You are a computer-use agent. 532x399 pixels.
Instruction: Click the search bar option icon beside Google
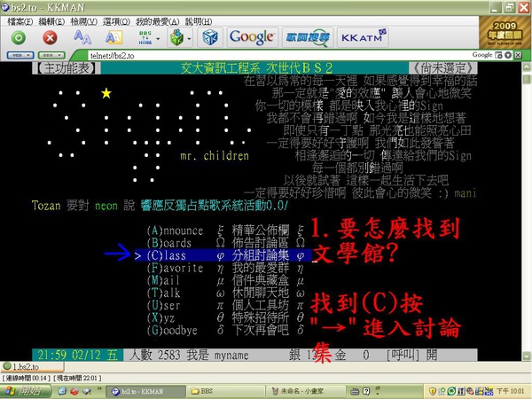[498, 55]
